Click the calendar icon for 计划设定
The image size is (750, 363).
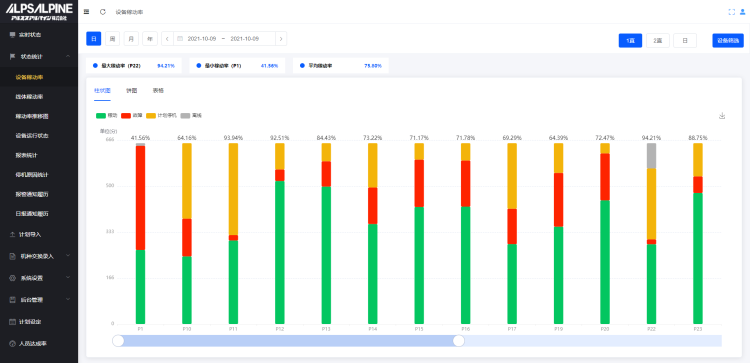[12, 322]
